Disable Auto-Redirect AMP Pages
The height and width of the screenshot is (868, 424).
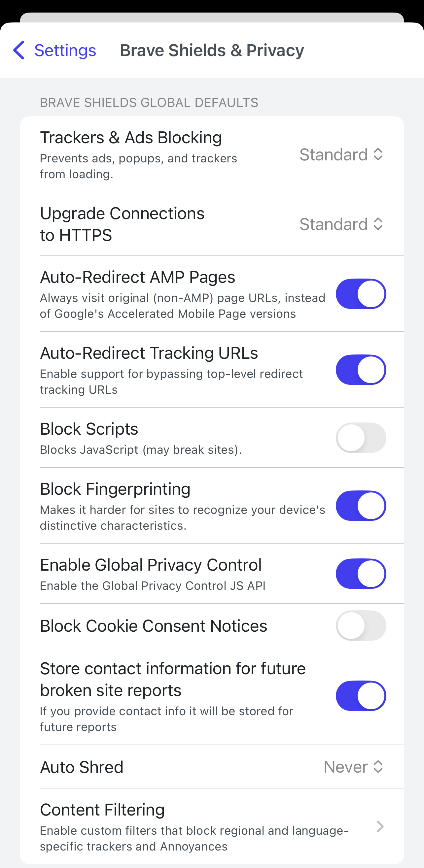pos(361,294)
